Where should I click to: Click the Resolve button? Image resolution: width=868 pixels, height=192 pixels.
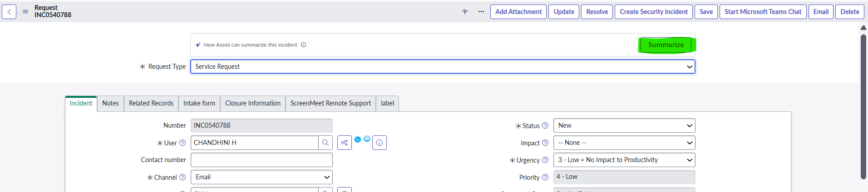click(x=597, y=12)
